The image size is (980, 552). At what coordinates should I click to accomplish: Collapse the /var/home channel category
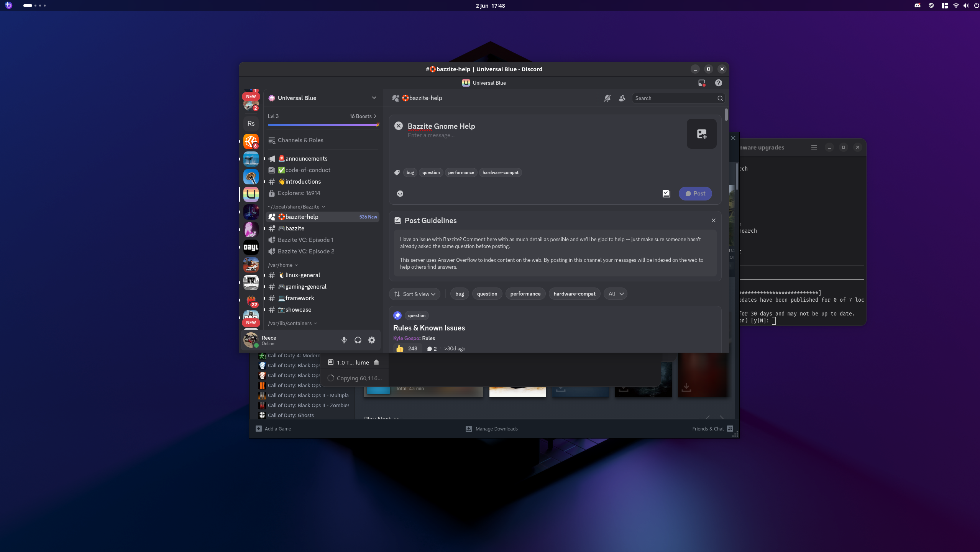click(x=282, y=265)
